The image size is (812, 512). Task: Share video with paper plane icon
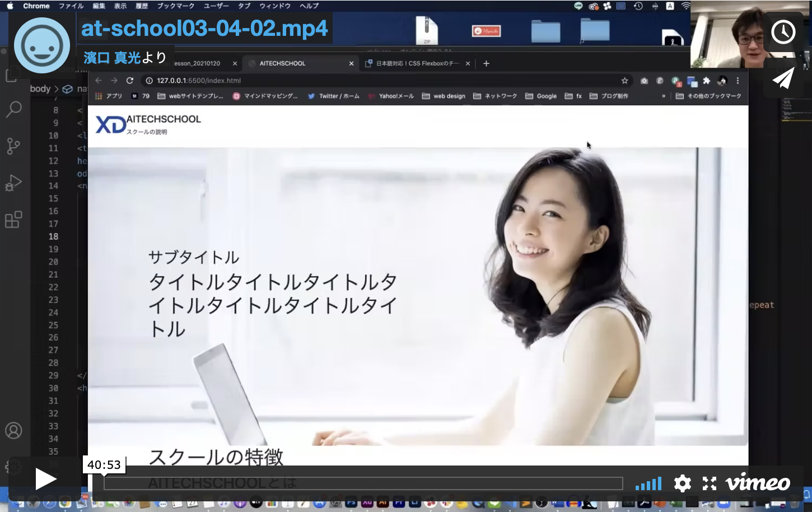(783, 78)
